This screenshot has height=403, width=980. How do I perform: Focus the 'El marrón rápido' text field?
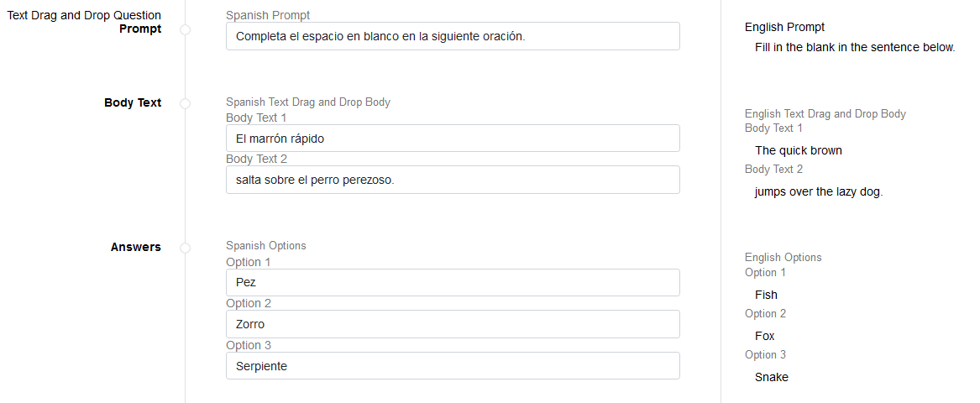coord(453,139)
